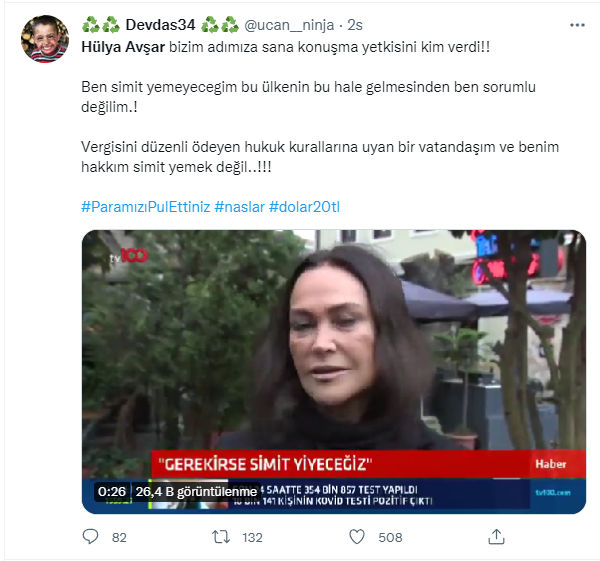Open the tweet via 2s timestamp

click(x=355, y=25)
